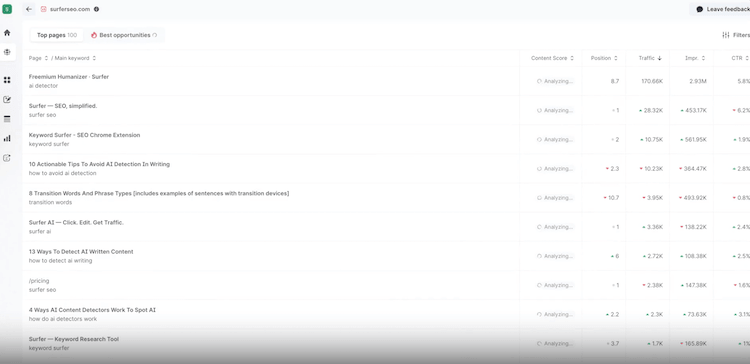This screenshot has width=750, height=364.
Task: Click the 3.36K traffic value
Action: tap(655, 227)
